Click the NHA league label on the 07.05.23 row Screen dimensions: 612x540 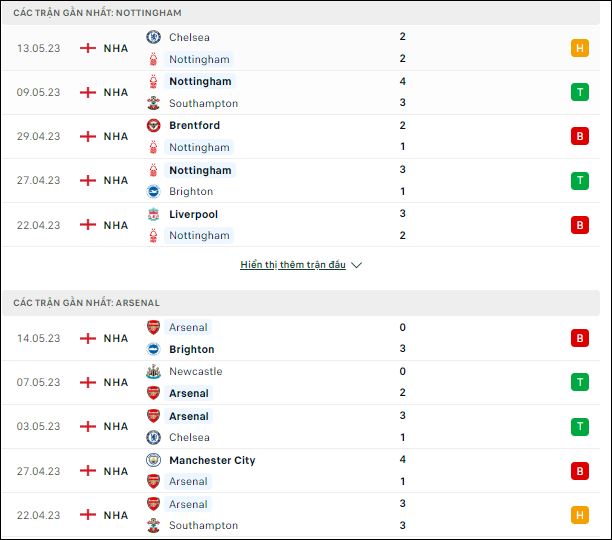click(x=116, y=382)
